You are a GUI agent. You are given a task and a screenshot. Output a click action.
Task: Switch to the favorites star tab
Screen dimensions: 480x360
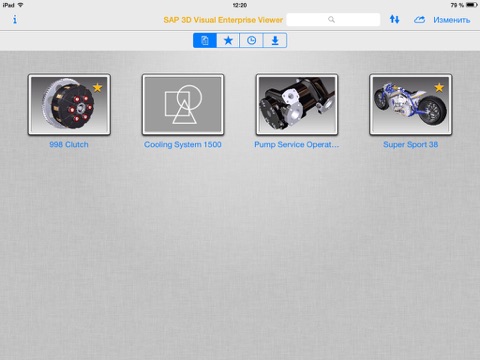(228, 40)
